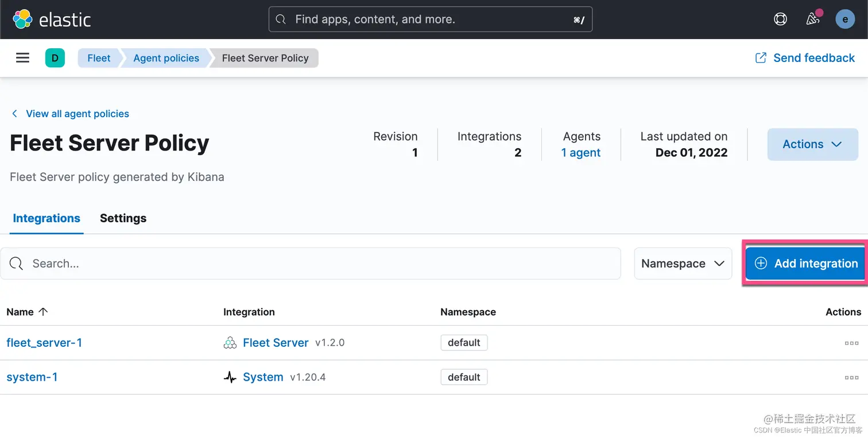Select the Integrations tab
Image resolution: width=868 pixels, height=437 pixels.
point(46,218)
